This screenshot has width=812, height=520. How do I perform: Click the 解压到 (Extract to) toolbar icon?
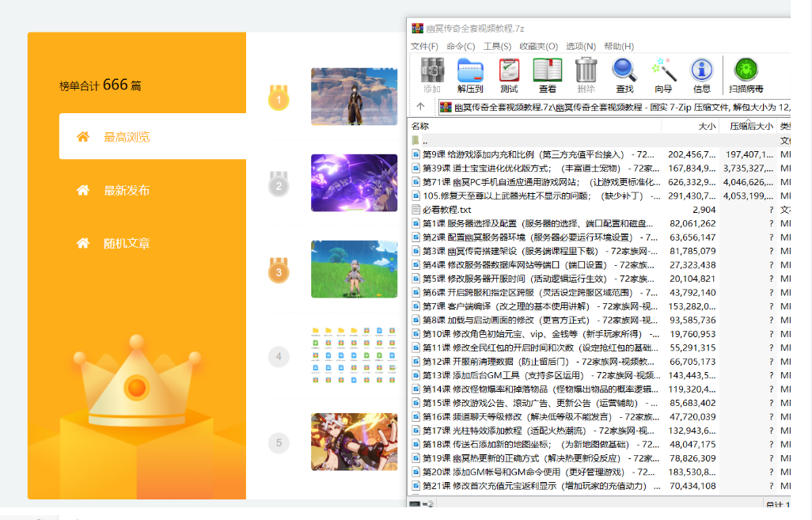[x=470, y=74]
